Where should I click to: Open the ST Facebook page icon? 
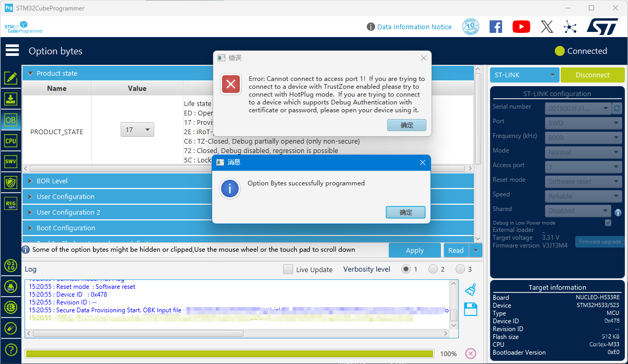pyautogui.click(x=496, y=27)
